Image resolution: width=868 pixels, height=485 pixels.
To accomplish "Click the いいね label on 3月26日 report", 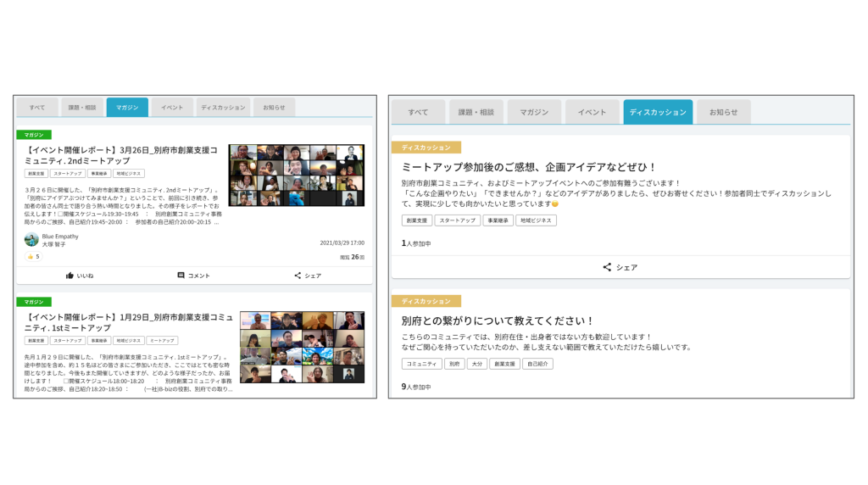I will coord(86,276).
